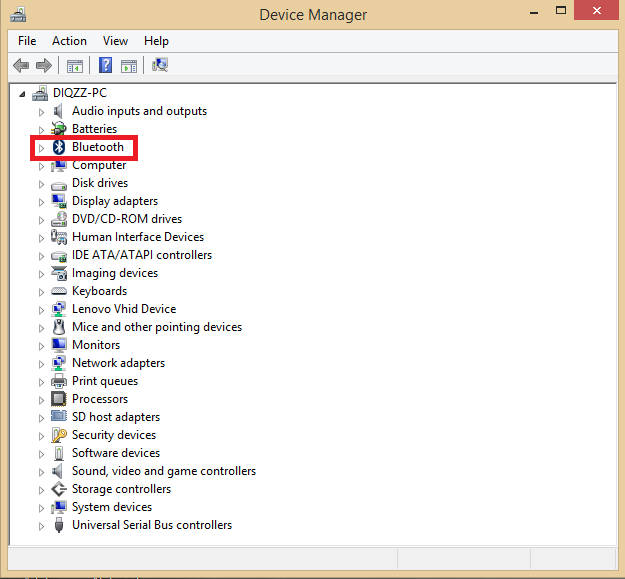
Task: Open the View menu
Action: click(115, 41)
